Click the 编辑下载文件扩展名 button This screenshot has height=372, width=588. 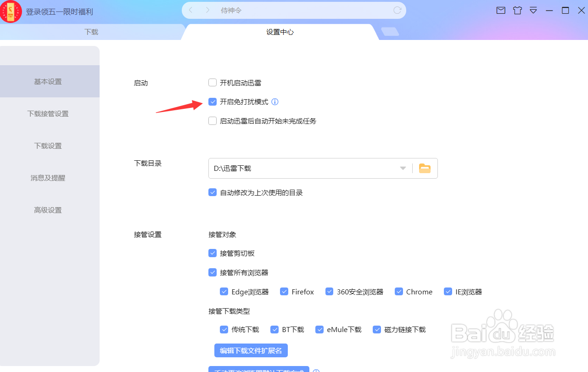251,350
